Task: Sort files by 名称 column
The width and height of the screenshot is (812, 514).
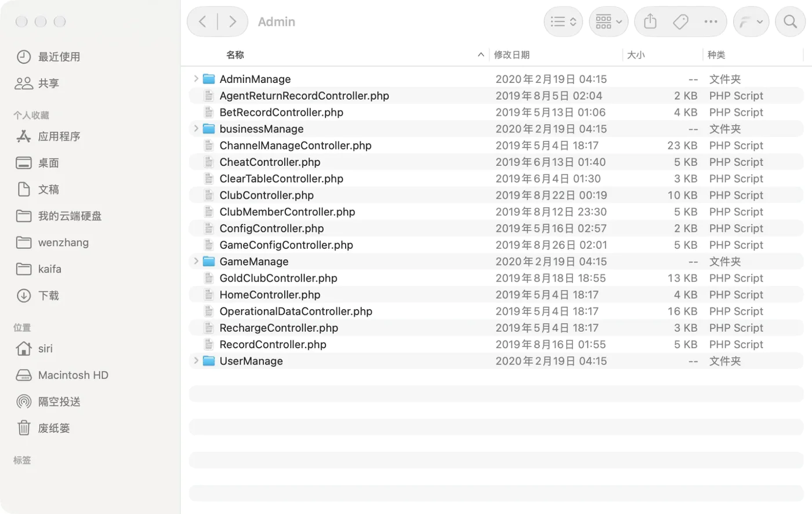Action: [x=235, y=55]
